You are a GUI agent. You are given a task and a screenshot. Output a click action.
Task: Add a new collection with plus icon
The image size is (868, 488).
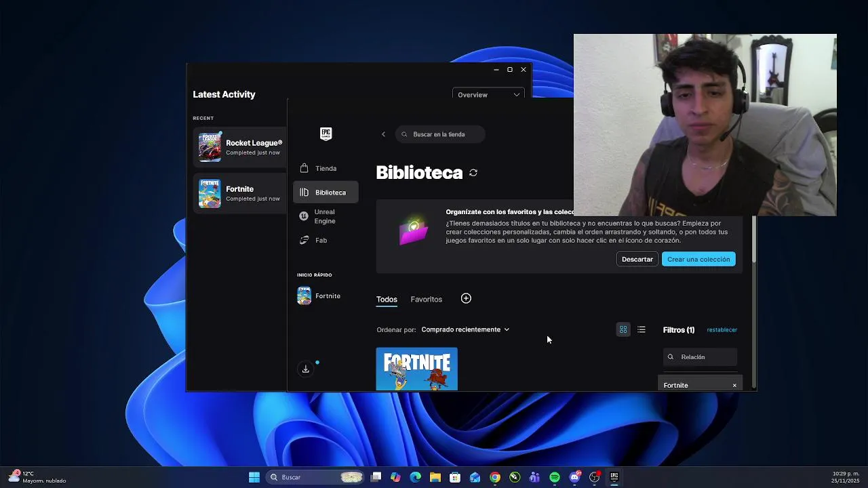466,298
